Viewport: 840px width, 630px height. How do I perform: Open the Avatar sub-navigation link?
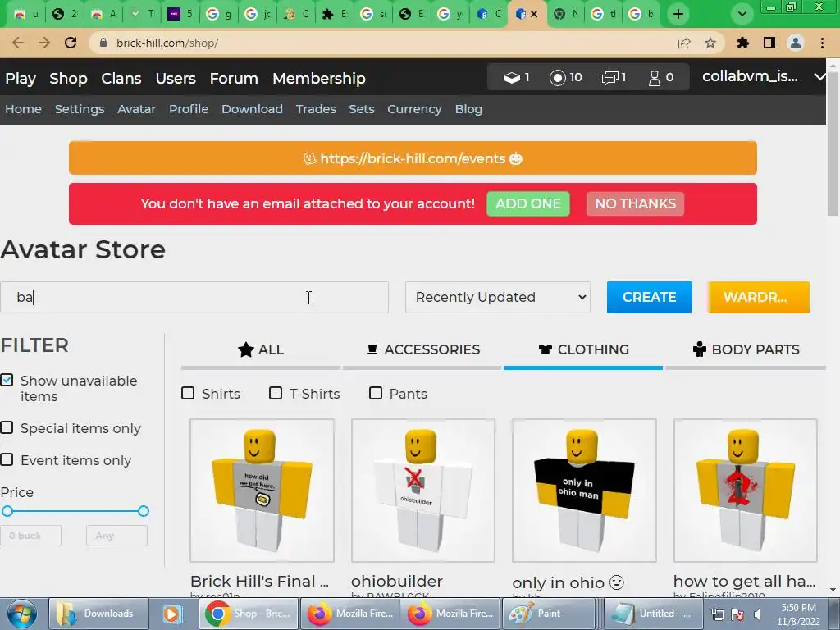(137, 109)
